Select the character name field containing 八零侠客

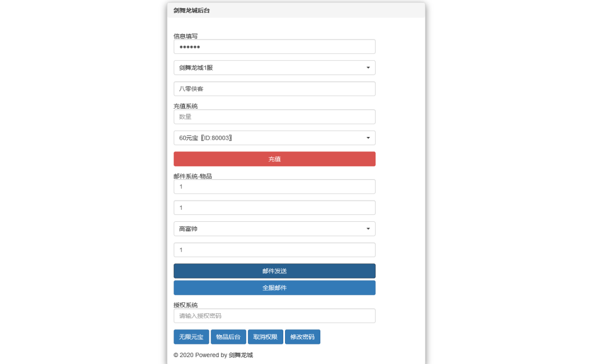pyautogui.click(x=274, y=88)
